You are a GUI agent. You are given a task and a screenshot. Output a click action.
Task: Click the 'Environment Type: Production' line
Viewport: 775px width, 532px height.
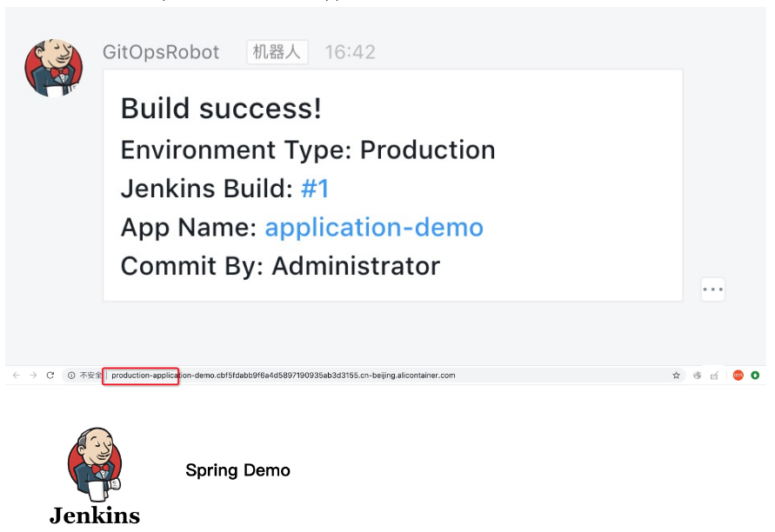[x=308, y=150]
